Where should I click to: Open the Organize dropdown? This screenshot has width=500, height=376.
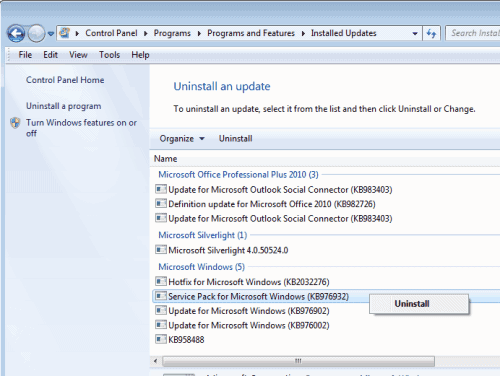pos(182,139)
